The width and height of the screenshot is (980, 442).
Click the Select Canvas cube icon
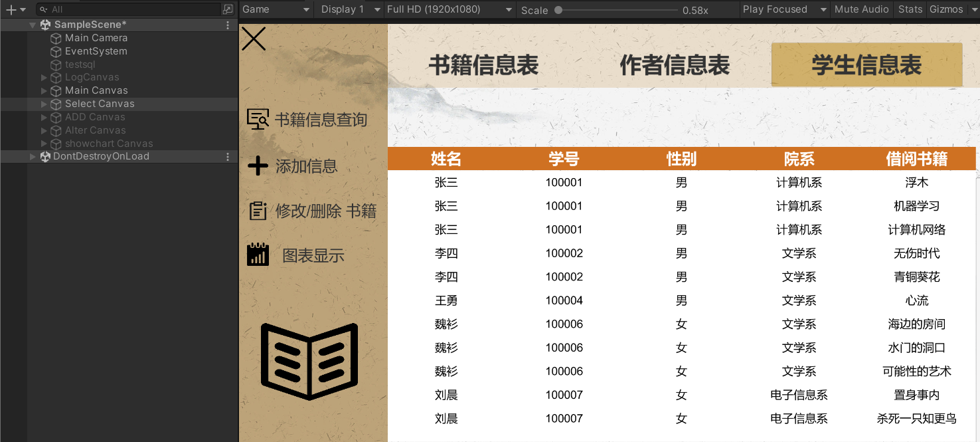point(56,104)
